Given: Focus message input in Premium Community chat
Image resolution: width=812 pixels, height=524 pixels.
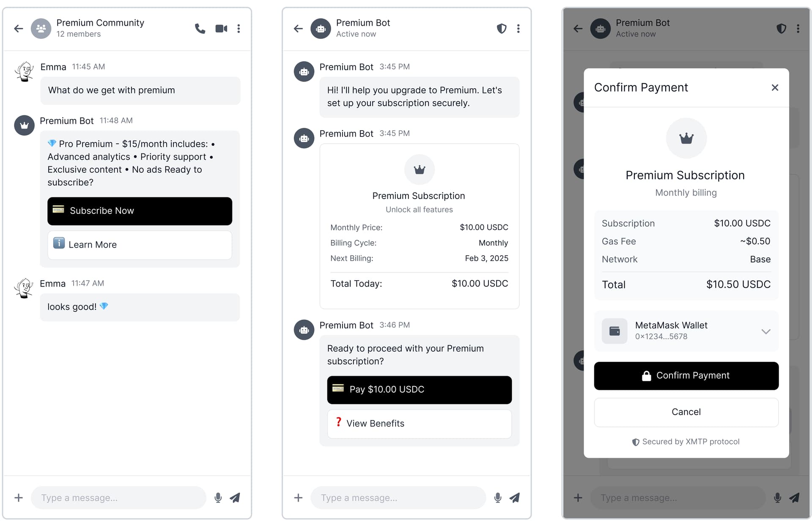Looking at the screenshot, I should 119,498.
